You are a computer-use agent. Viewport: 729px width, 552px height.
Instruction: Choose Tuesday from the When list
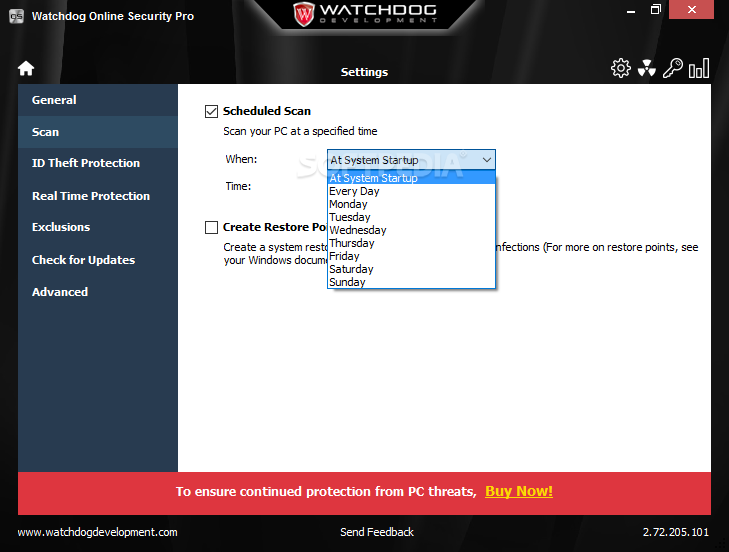pyautogui.click(x=411, y=217)
